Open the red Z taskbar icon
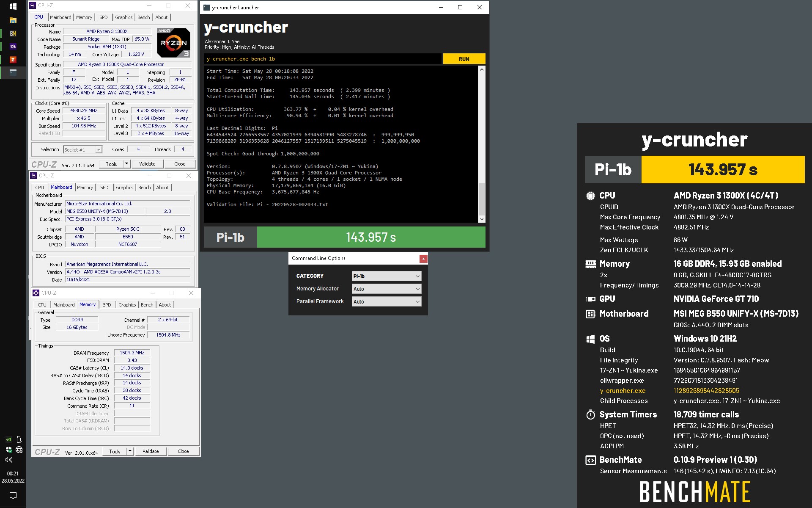The image size is (812, 508). (x=13, y=60)
